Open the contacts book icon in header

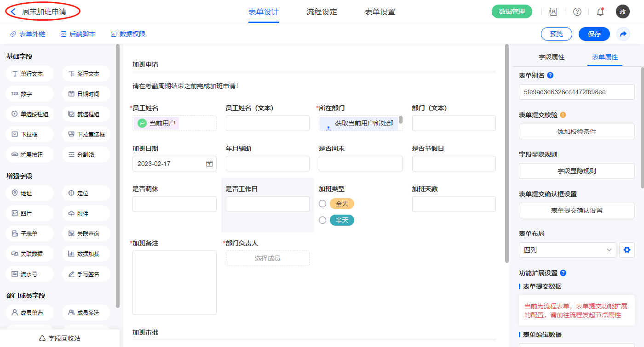tap(553, 12)
